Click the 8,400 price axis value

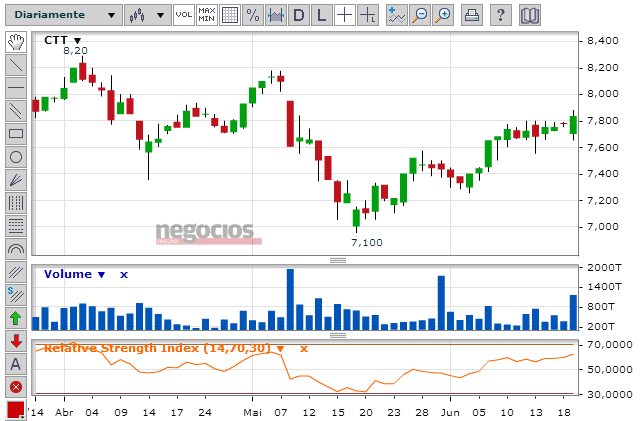click(x=603, y=40)
